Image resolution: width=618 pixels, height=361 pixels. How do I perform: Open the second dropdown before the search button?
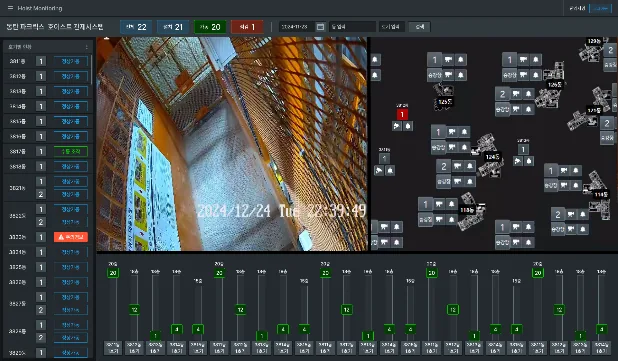pyautogui.click(x=392, y=27)
